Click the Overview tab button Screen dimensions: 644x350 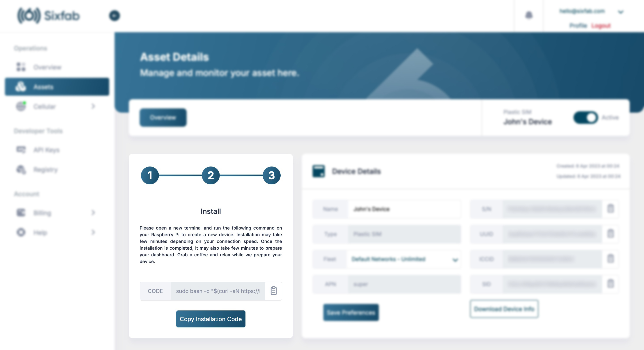point(163,117)
